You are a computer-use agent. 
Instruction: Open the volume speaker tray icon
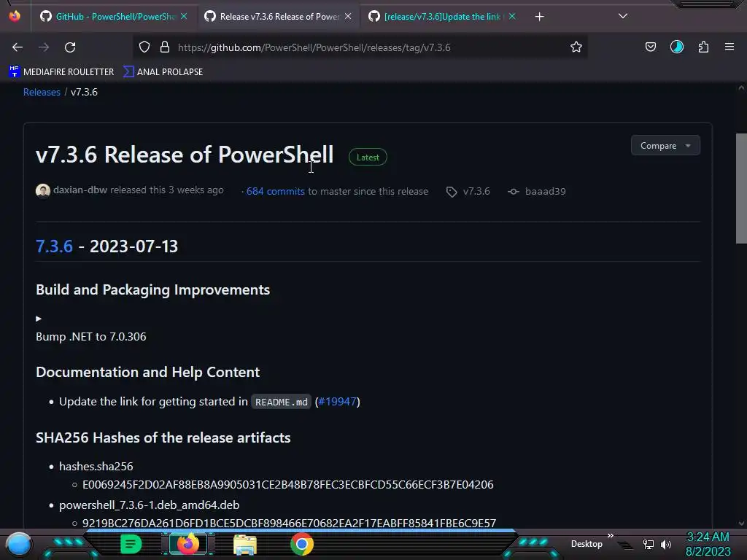665,544
